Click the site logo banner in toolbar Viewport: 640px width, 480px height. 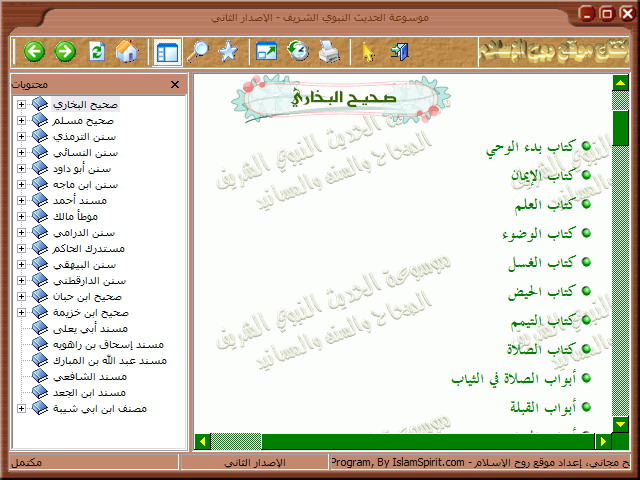[x=553, y=52]
